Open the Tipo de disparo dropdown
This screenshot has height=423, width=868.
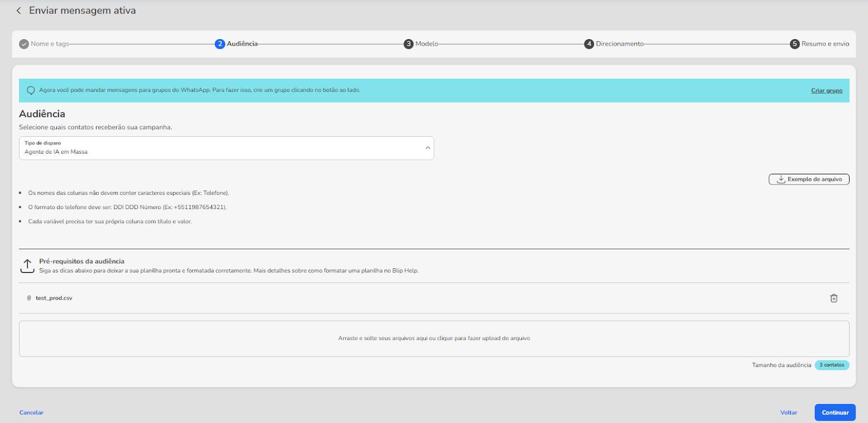click(226, 148)
